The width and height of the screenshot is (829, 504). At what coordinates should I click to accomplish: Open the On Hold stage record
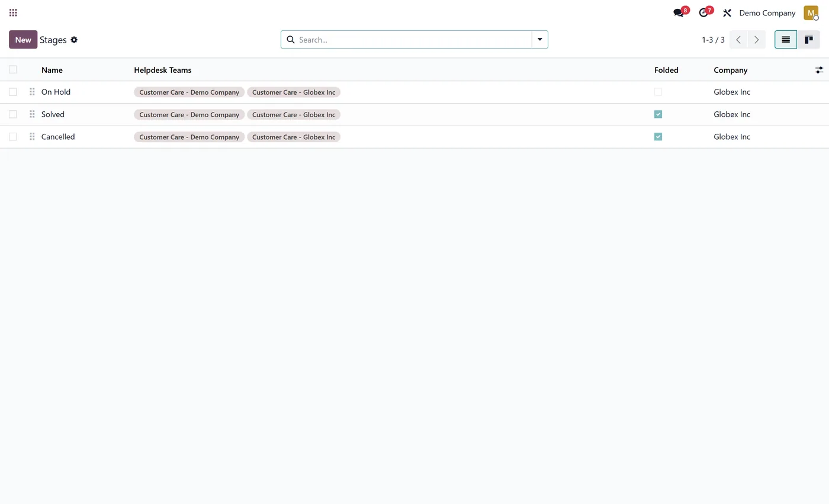click(56, 92)
